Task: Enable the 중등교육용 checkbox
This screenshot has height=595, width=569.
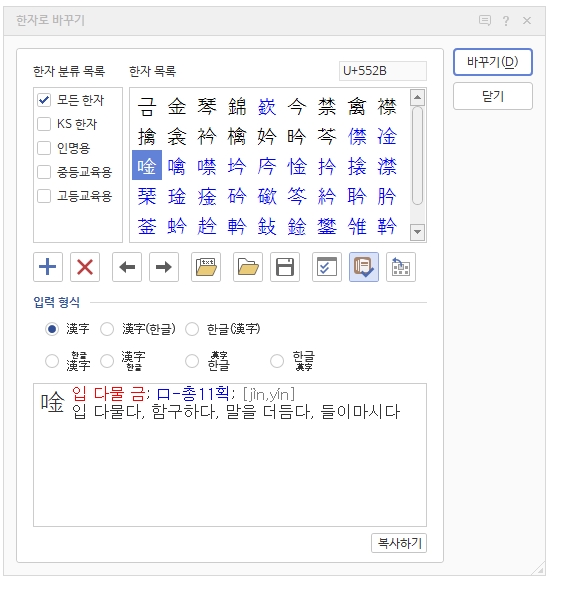Action: click(44, 172)
